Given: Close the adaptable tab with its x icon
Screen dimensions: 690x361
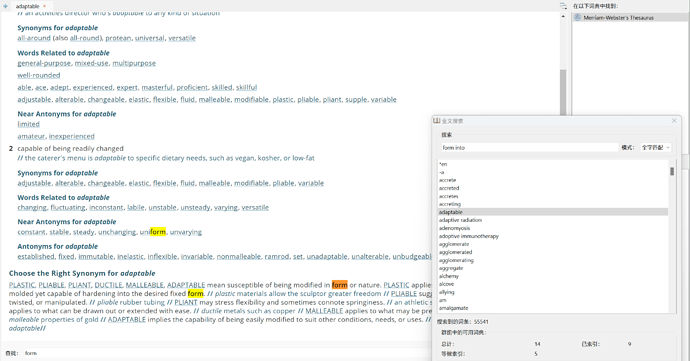Looking at the screenshot, I should [44, 6].
